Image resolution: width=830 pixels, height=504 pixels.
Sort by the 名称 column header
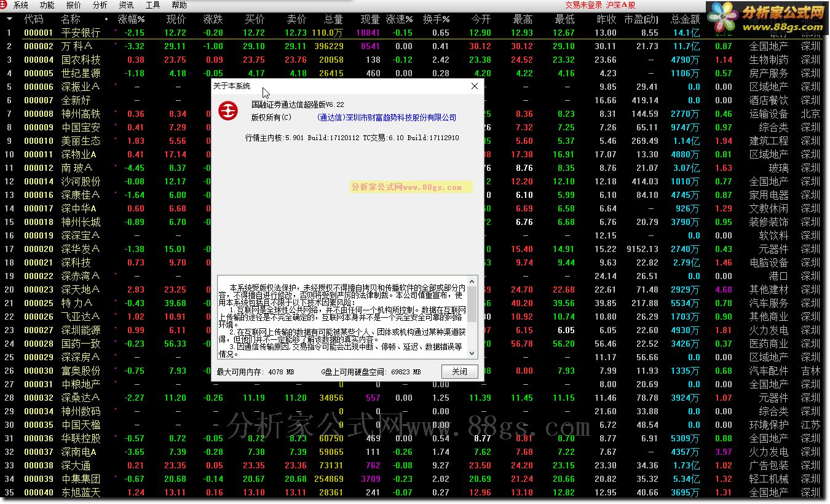(x=71, y=20)
